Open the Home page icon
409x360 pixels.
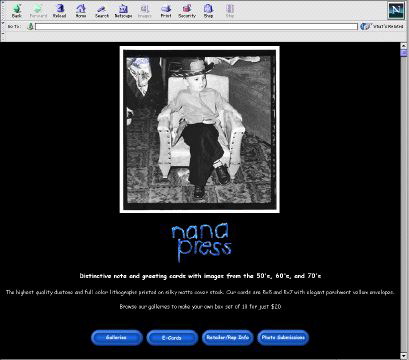point(81,11)
